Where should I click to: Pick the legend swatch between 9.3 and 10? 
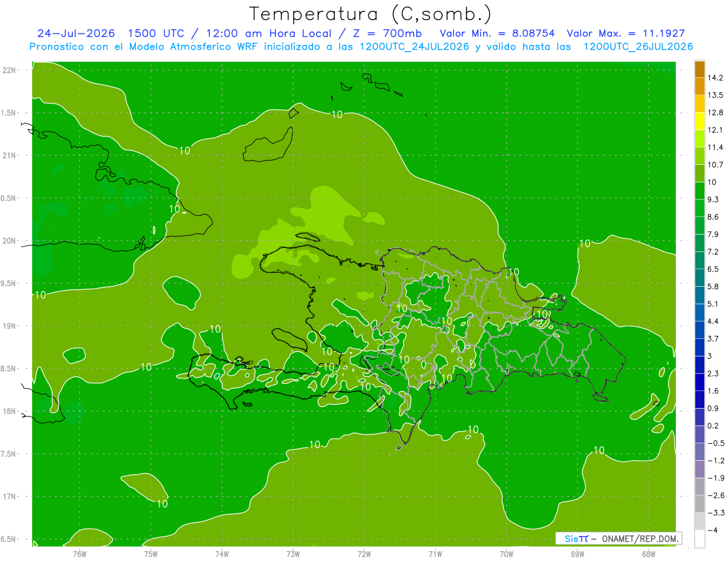pos(699,191)
